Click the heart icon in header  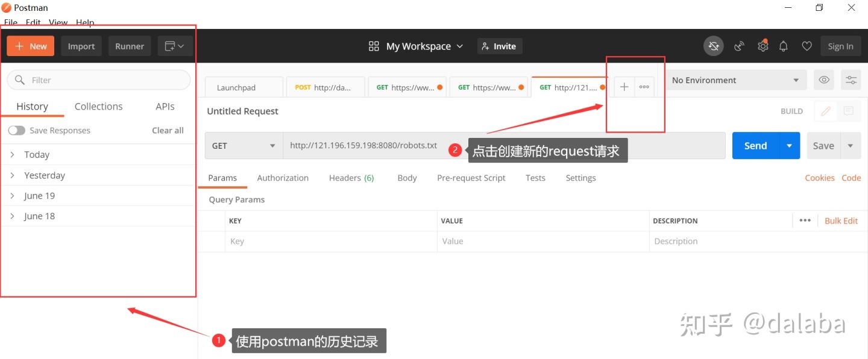tap(807, 46)
